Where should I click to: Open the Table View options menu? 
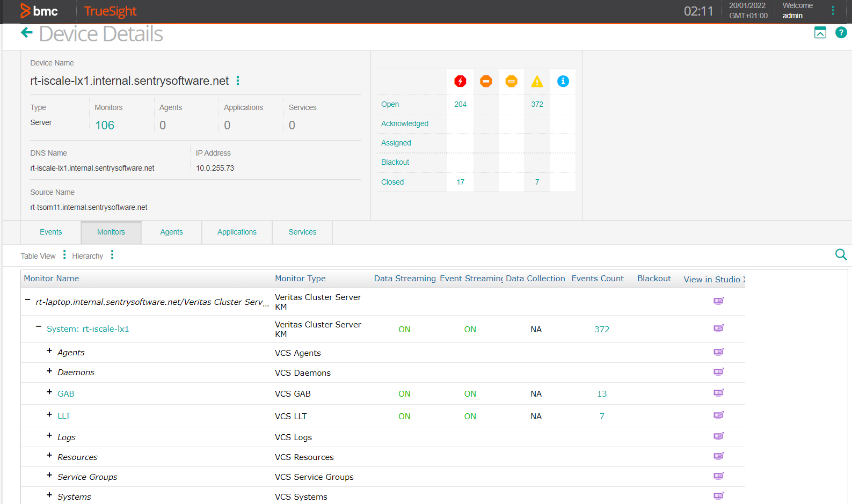pos(64,255)
